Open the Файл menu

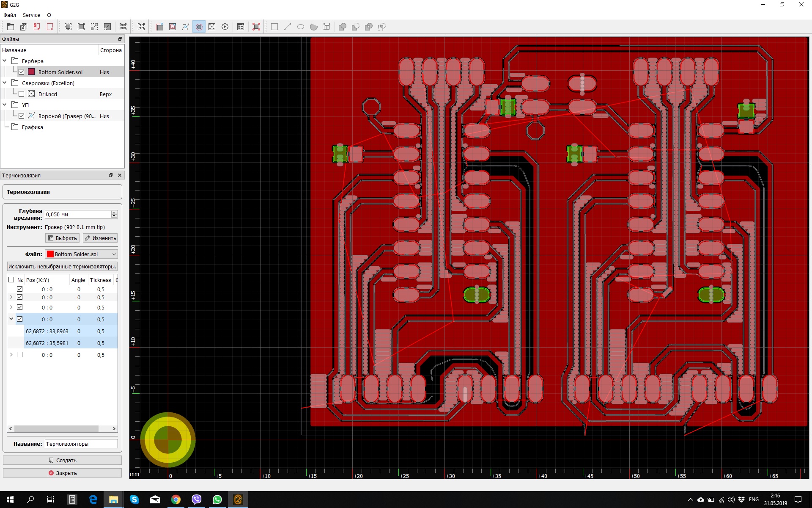click(10, 15)
